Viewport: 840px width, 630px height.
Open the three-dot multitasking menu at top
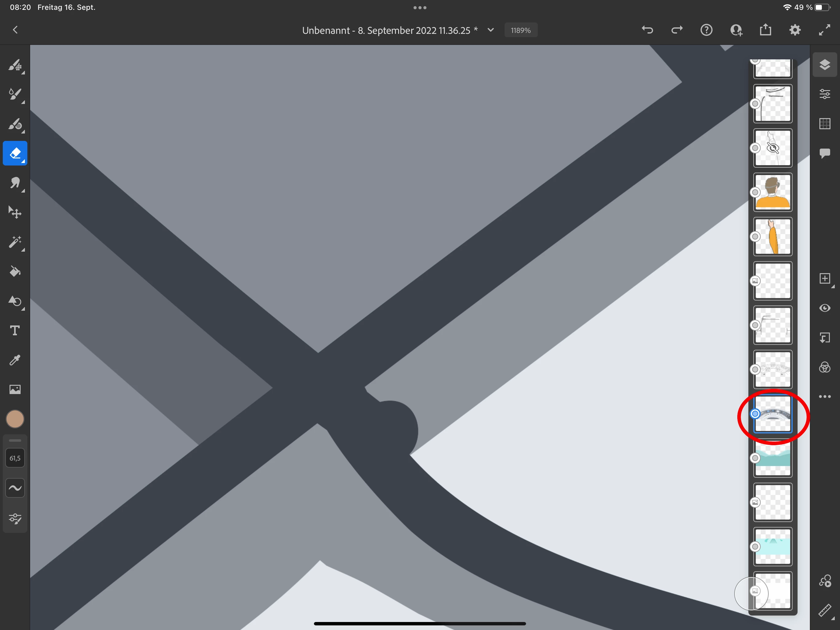[x=420, y=8]
